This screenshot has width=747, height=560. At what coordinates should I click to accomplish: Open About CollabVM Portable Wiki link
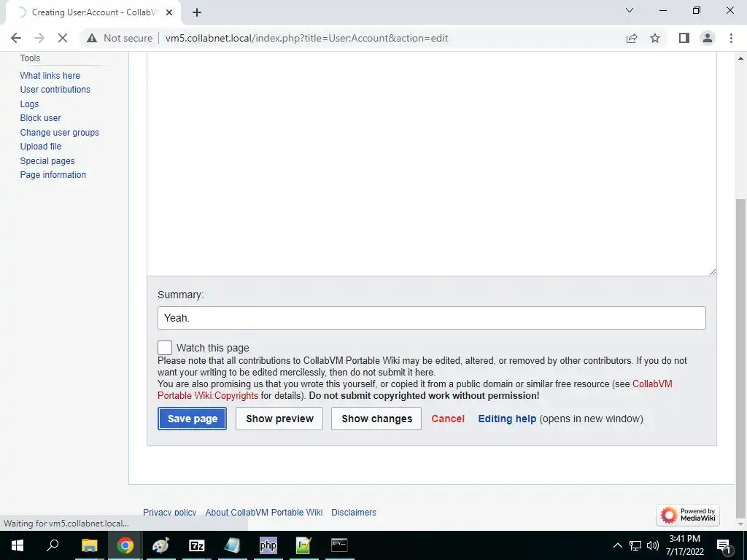pyautogui.click(x=264, y=513)
